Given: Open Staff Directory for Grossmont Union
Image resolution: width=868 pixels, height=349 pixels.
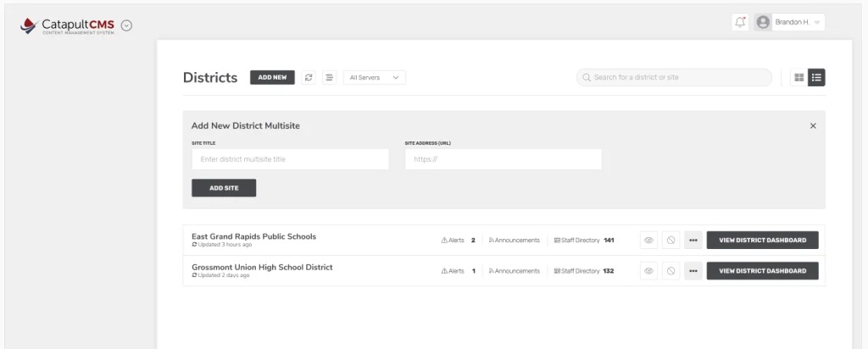Looking at the screenshot, I should [x=584, y=271].
